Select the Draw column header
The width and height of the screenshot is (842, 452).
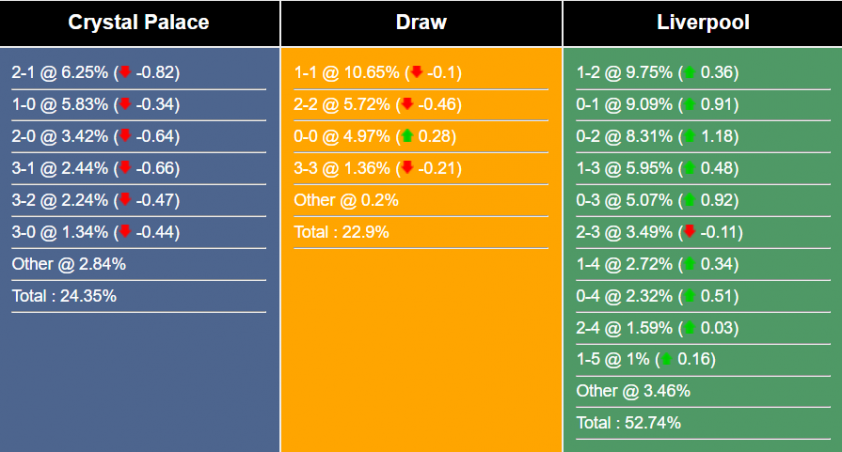421,22
